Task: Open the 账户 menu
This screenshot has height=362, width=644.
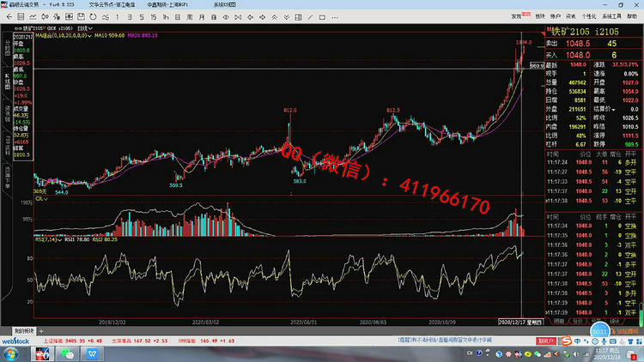Action: tap(555, 15)
